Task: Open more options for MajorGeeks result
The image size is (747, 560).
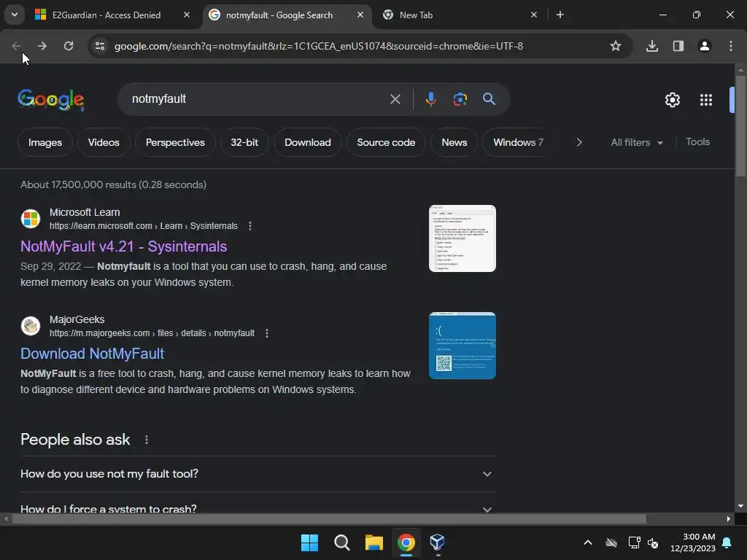Action: click(267, 333)
